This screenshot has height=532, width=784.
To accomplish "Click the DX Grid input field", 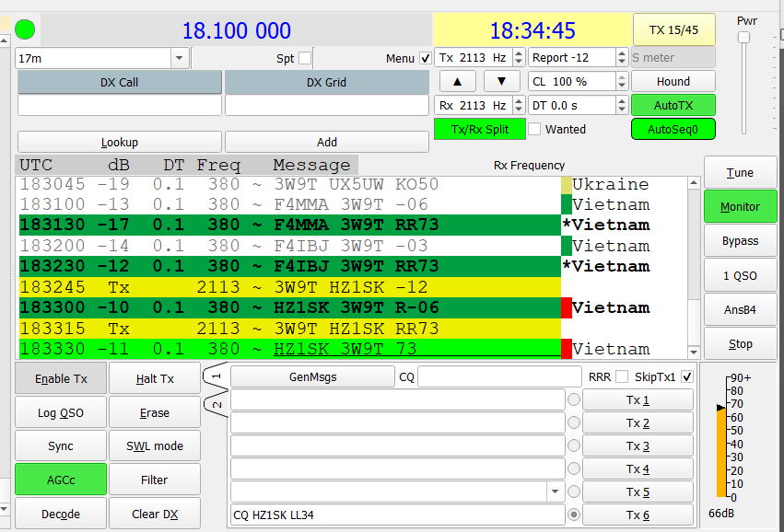I will [x=326, y=106].
